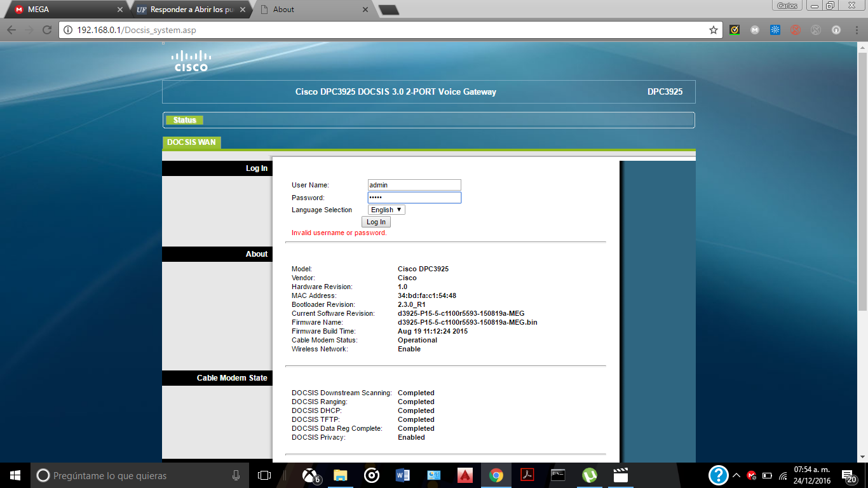The width and height of the screenshot is (868, 488).
Task: Open Adobe Acrobat from taskbar
Action: [527, 475]
